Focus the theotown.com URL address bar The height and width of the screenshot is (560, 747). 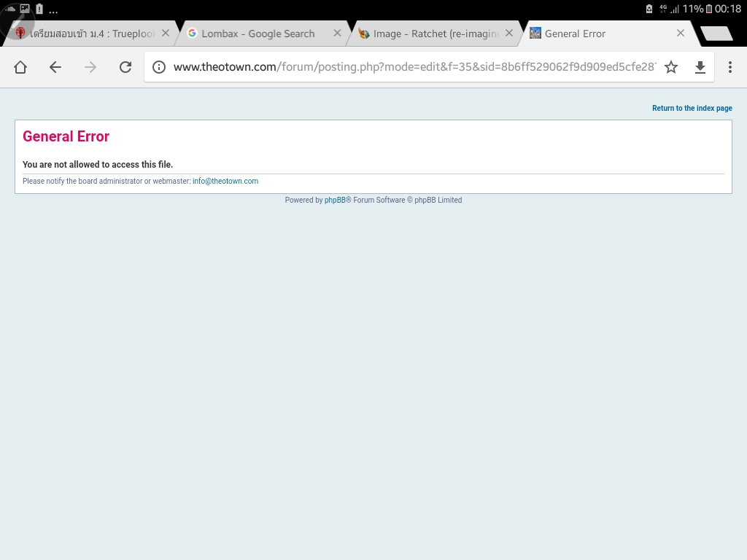click(414, 67)
